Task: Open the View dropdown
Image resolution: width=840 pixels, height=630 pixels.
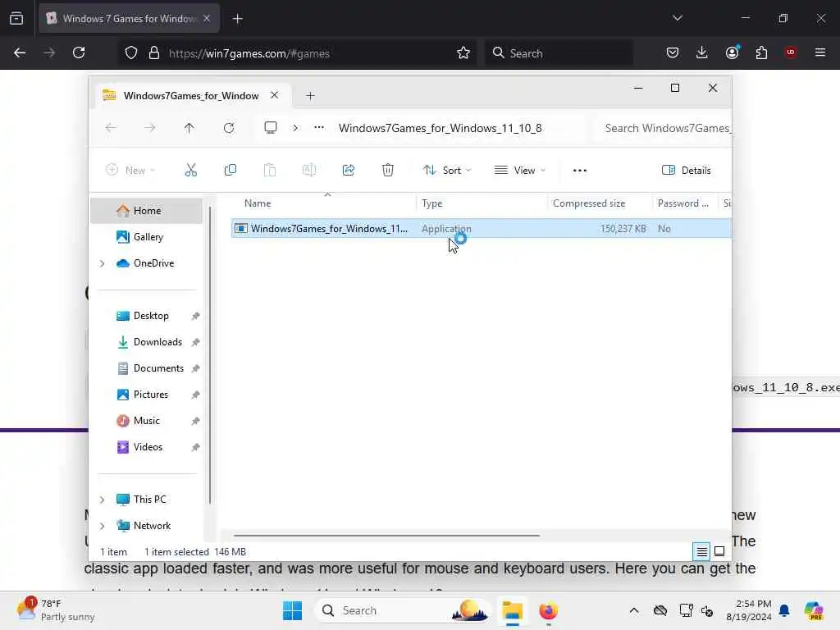Action: [519, 171]
